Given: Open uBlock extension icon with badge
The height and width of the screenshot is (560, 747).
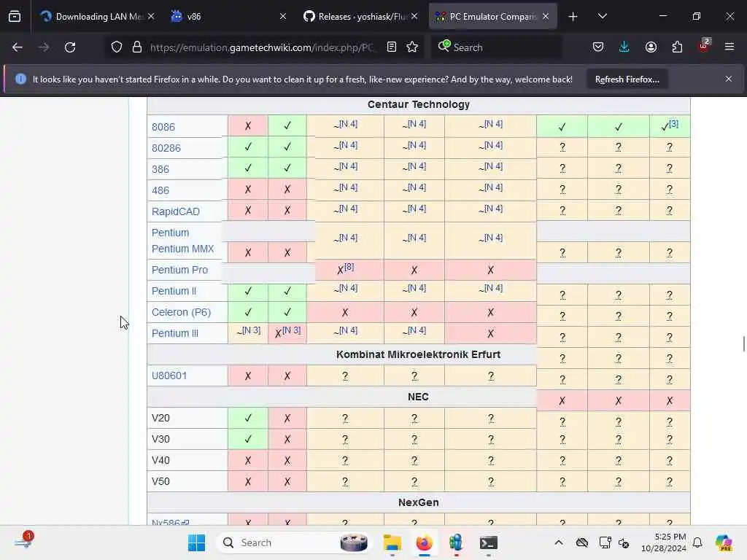Looking at the screenshot, I should (x=704, y=46).
